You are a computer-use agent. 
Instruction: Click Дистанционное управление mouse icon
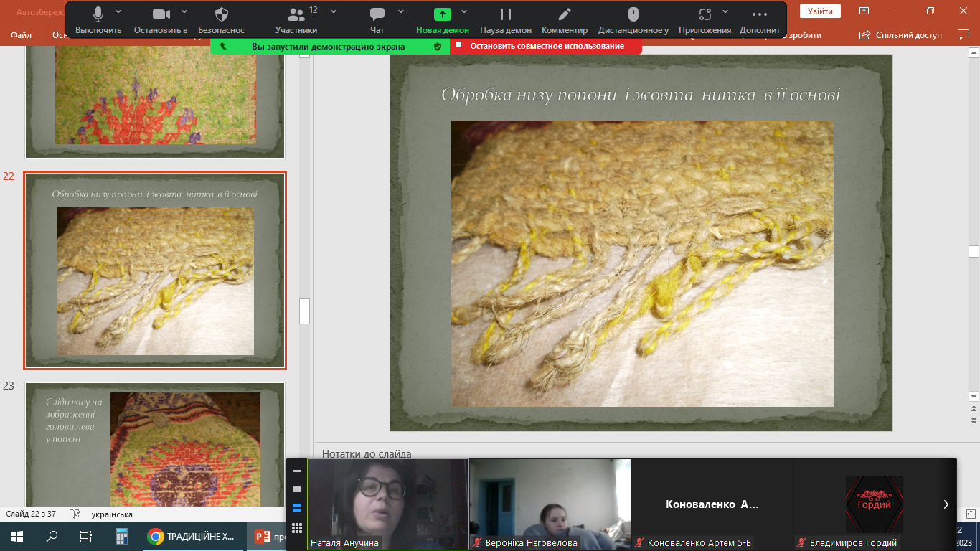(x=633, y=14)
